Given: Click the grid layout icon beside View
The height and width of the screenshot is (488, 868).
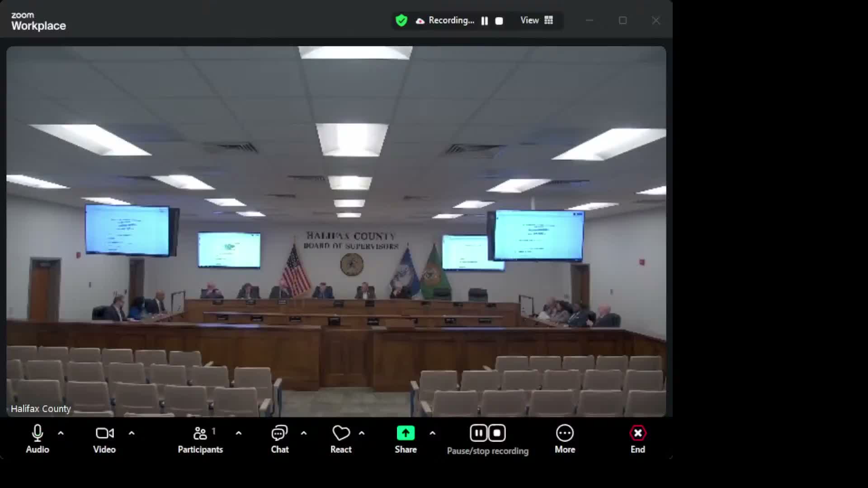Looking at the screenshot, I should (548, 20).
